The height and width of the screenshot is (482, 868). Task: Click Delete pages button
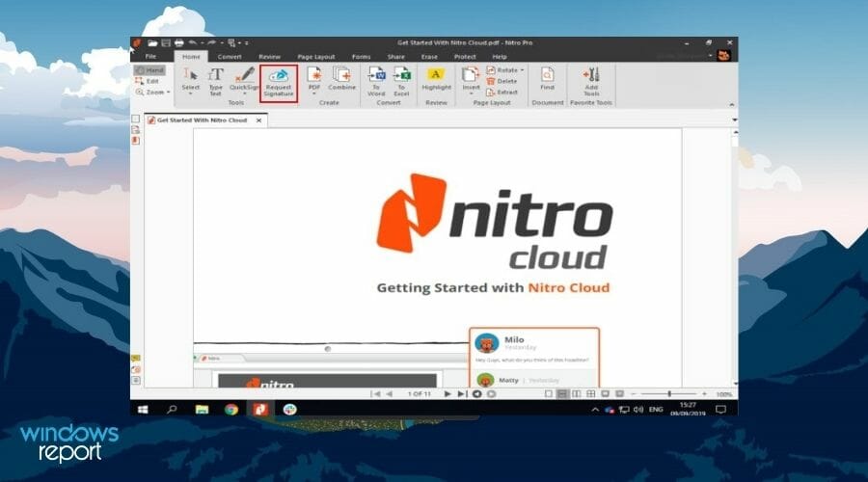click(502, 81)
